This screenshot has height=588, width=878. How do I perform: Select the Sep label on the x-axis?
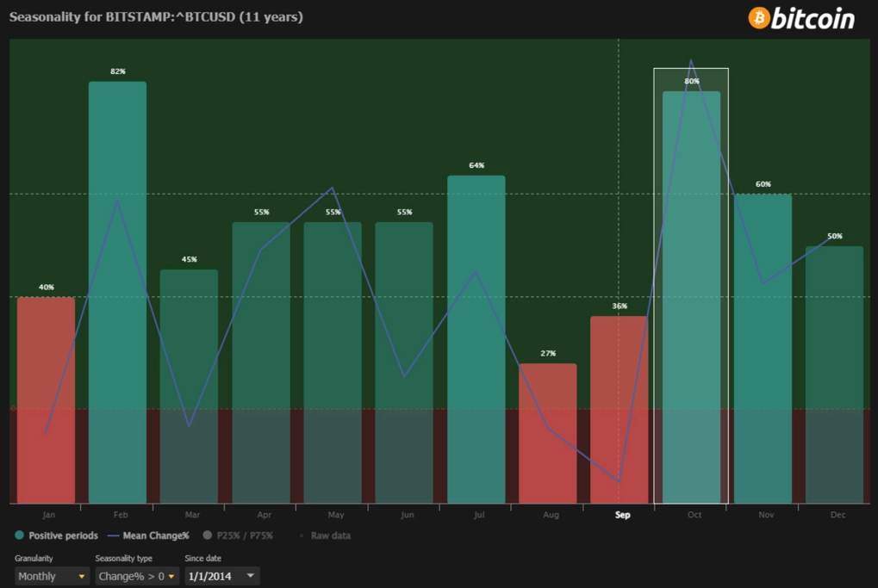[x=623, y=515]
